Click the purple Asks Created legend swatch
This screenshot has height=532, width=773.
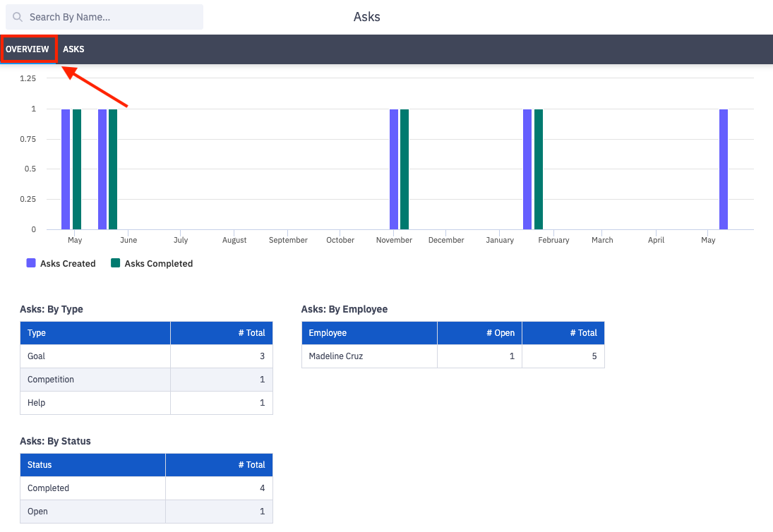31,263
